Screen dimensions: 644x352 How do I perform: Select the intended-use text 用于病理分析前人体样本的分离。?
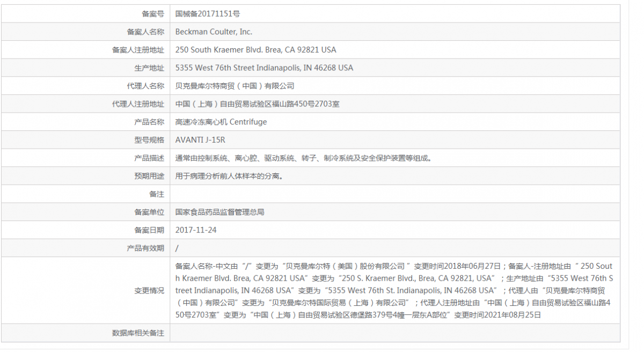pyautogui.click(x=229, y=176)
